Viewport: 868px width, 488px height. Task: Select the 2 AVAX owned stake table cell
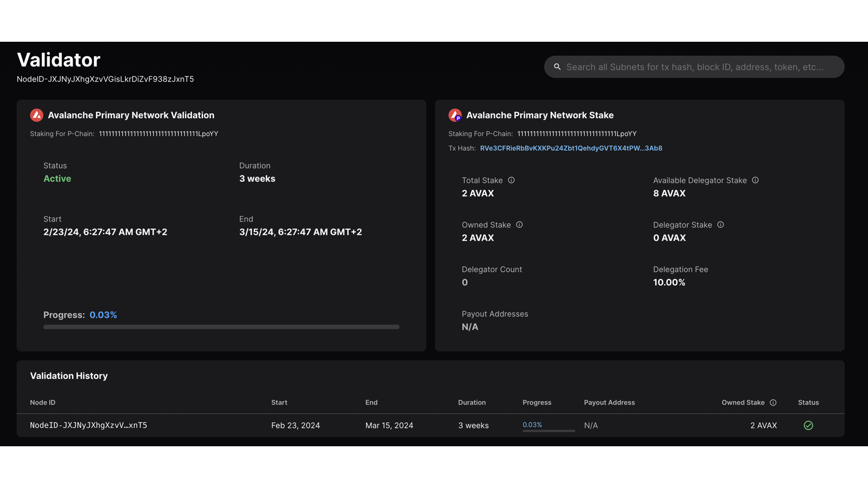point(763,426)
